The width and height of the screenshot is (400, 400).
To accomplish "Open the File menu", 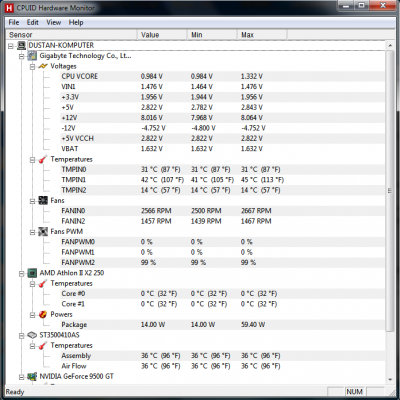I will point(14,22).
